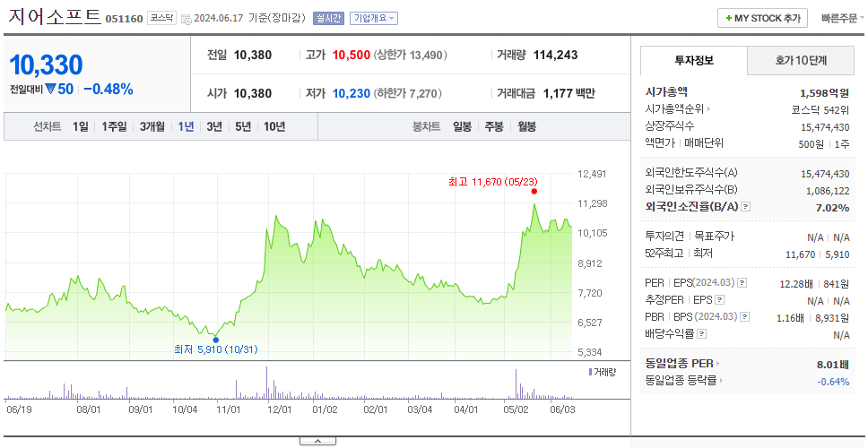Collapse chart panel with bottom chevron
This screenshot has width=868, height=448.
click(x=317, y=441)
